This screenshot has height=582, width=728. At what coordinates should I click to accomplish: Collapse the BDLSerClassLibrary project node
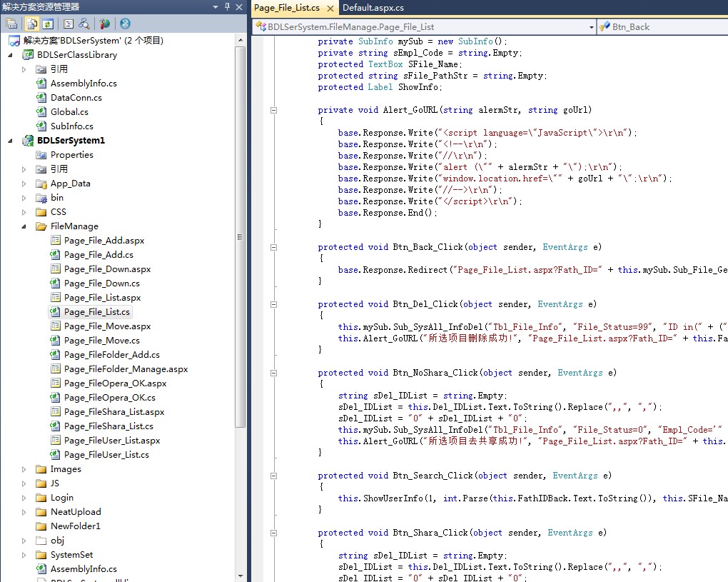click(10, 55)
